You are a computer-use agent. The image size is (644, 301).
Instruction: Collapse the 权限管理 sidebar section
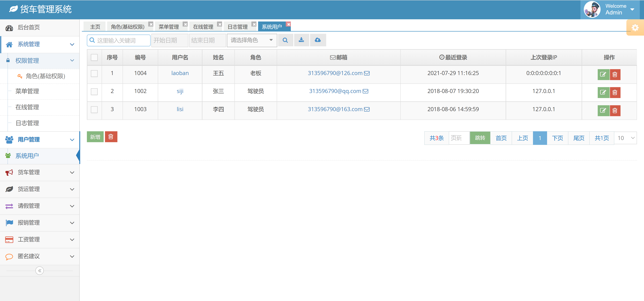[72, 61]
